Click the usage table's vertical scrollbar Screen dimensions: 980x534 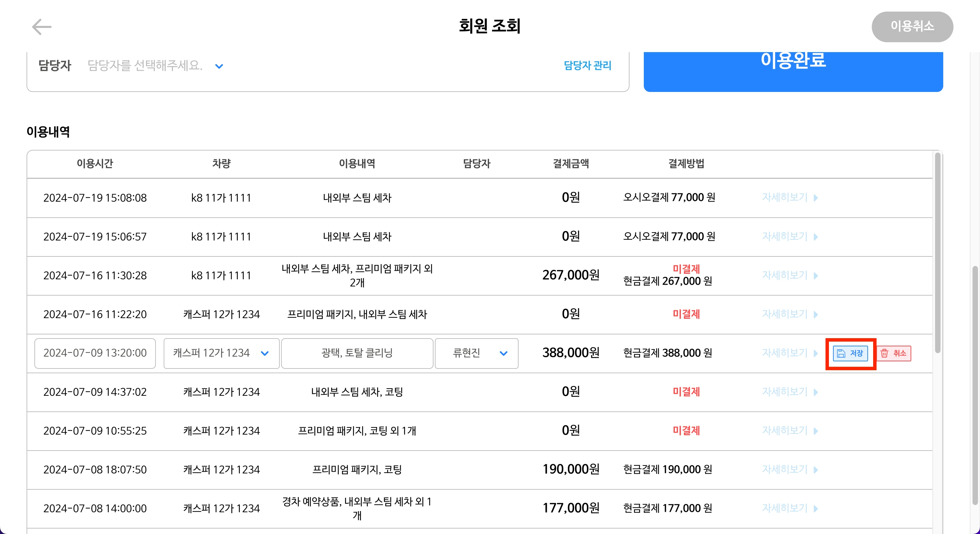[937, 253]
